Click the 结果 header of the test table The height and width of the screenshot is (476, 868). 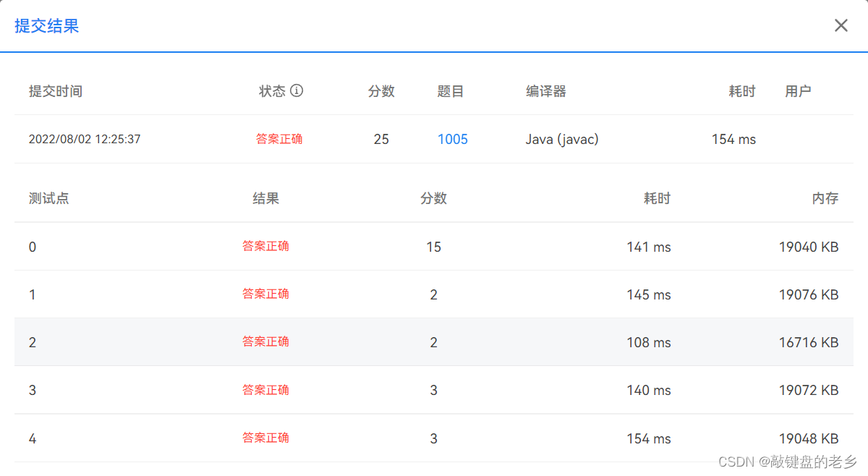pos(265,198)
